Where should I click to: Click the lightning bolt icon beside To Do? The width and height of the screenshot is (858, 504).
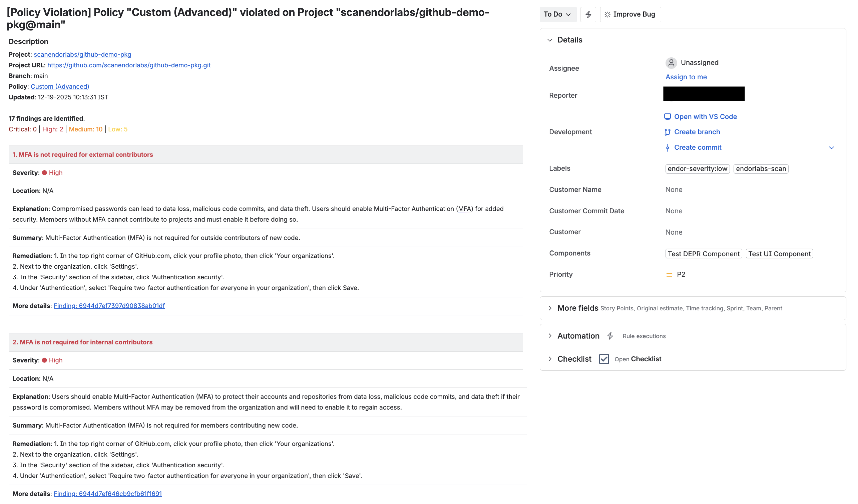[588, 14]
